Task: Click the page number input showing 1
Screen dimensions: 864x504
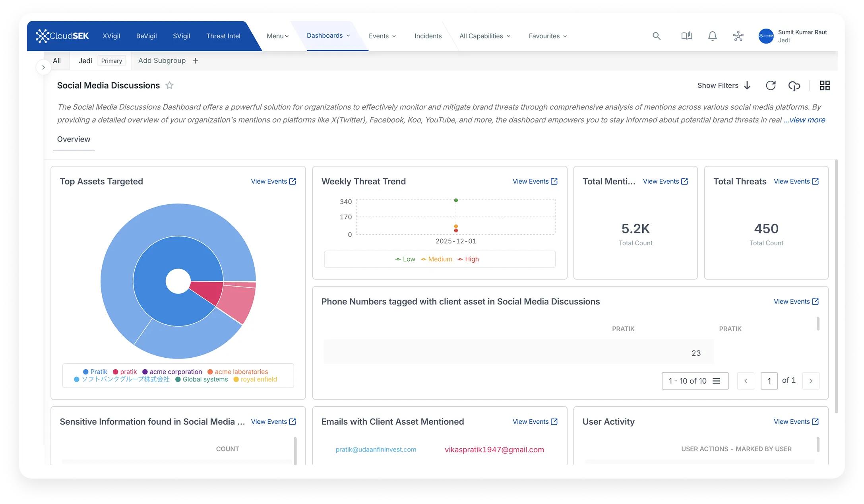Action: coord(769,380)
